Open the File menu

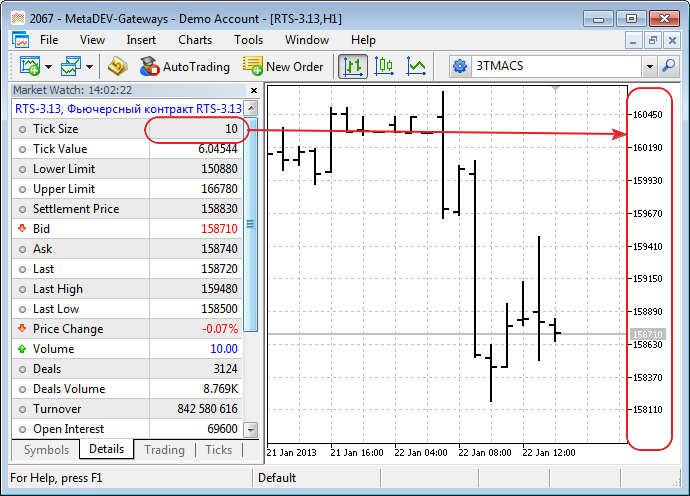[x=49, y=40]
